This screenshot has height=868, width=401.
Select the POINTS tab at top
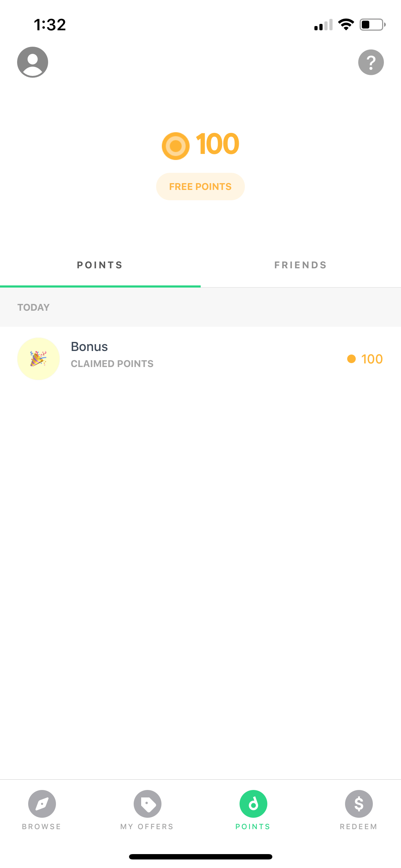tap(100, 265)
